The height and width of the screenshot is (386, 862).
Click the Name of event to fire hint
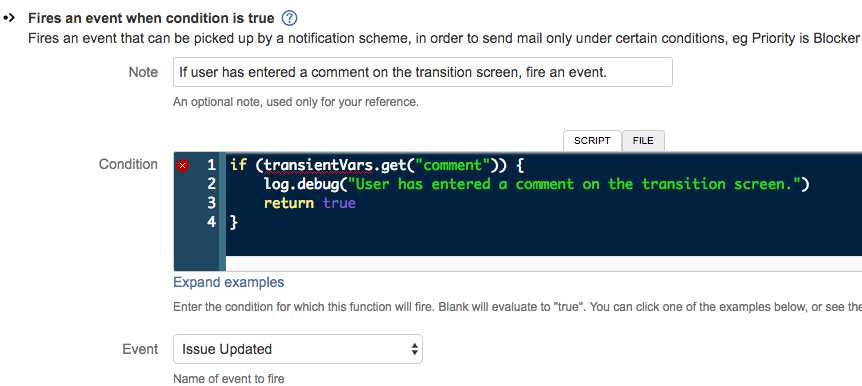pyautogui.click(x=229, y=379)
